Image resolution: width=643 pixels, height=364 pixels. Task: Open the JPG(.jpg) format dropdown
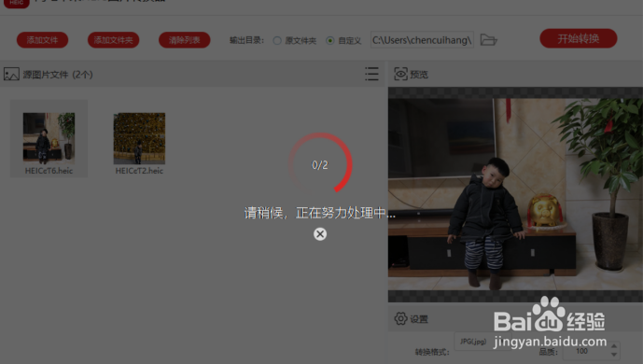pyautogui.click(x=482, y=342)
